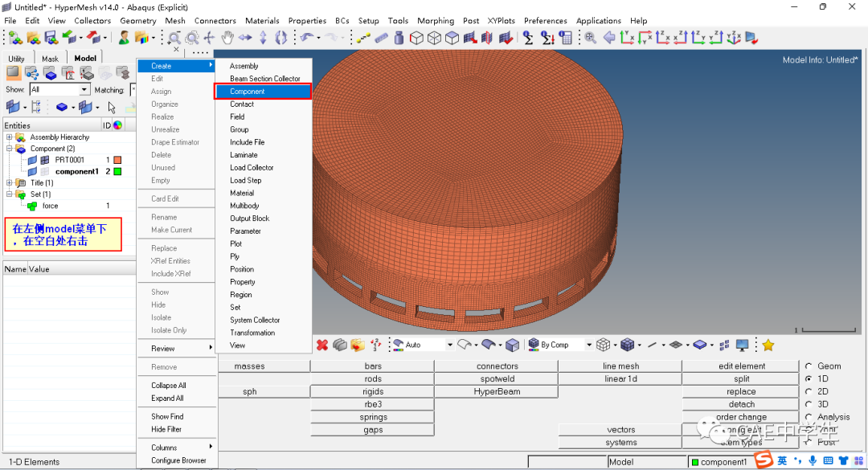This screenshot has height=470, width=868.
Task: Select the force set tree item
Action: click(x=50, y=206)
